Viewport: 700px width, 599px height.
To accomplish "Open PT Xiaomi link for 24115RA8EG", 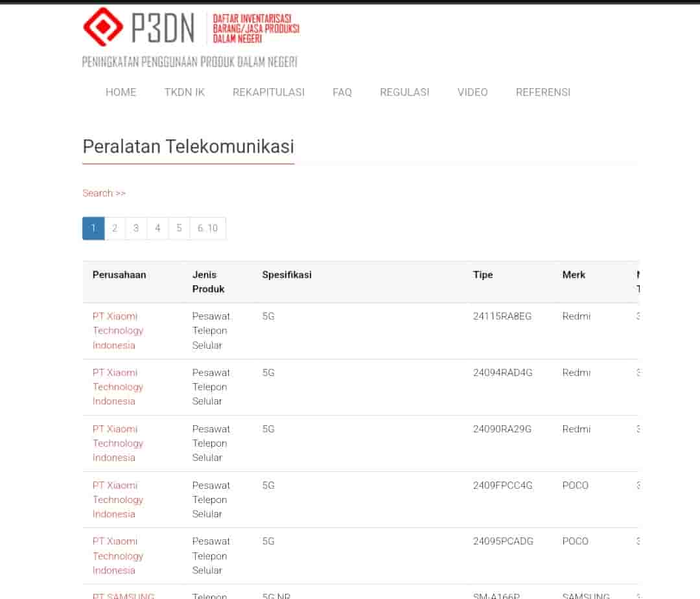I will [x=117, y=331].
